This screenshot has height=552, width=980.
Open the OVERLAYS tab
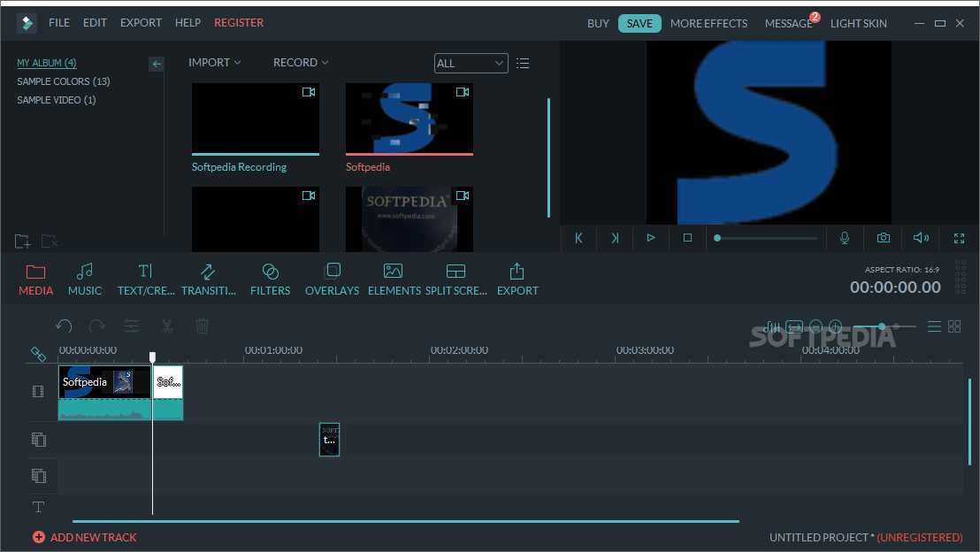pos(332,280)
